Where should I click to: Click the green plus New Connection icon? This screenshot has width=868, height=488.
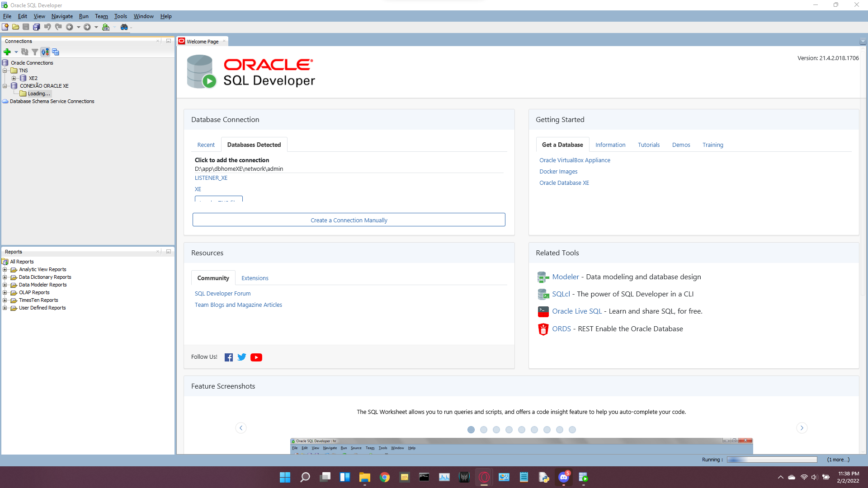(x=7, y=52)
